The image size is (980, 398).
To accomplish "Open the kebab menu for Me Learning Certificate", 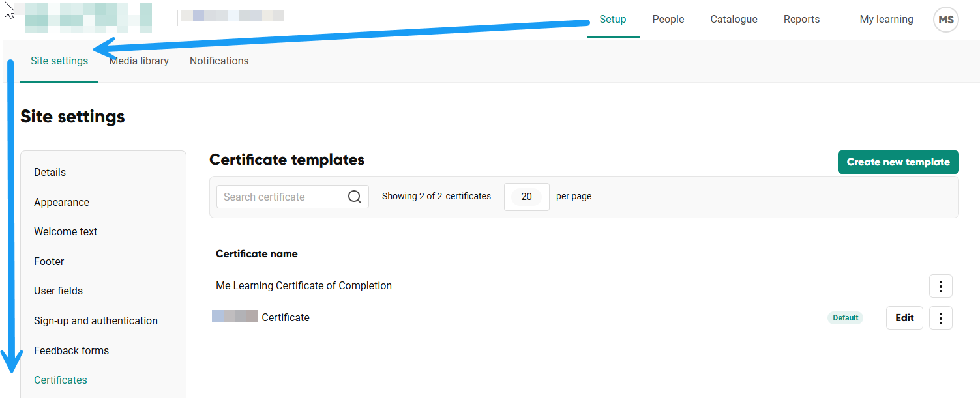I will point(940,285).
